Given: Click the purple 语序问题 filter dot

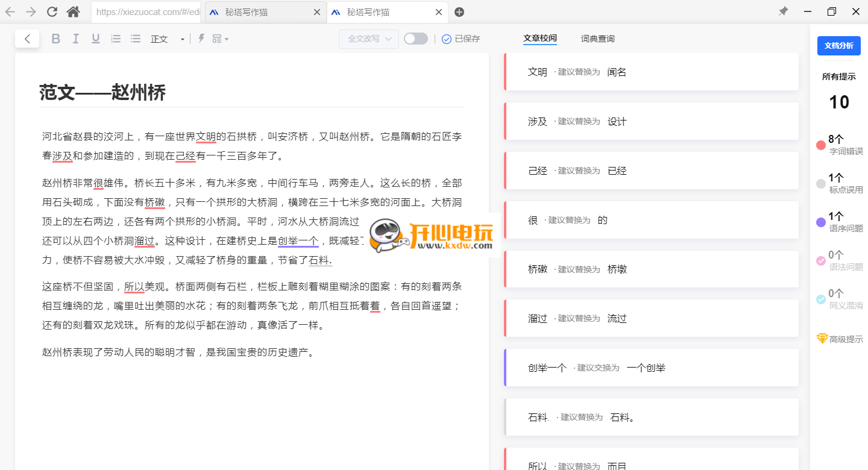Looking at the screenshot, I should pyautogui.click(x=821, y=222).
